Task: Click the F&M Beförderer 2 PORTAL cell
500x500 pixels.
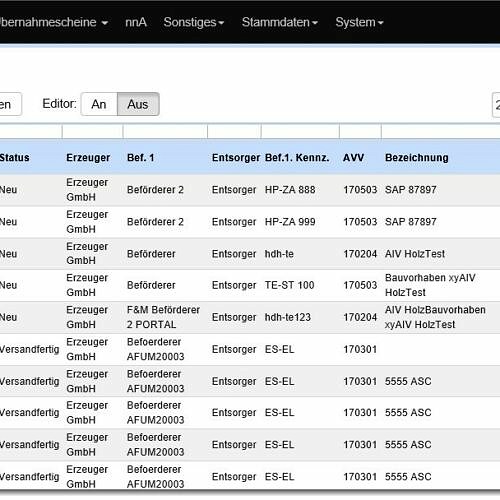Action: click(163, 317)
